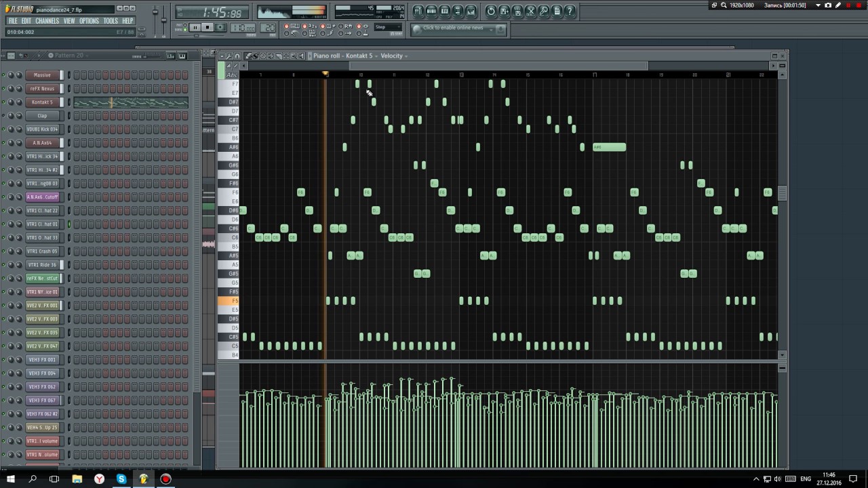Click the playback speaker tool in piano roll
868x488 pixels.
(x=301, y=56)
